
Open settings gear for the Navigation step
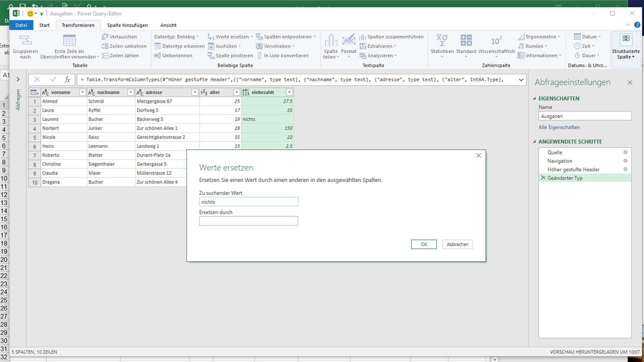(x=625, y=161)
